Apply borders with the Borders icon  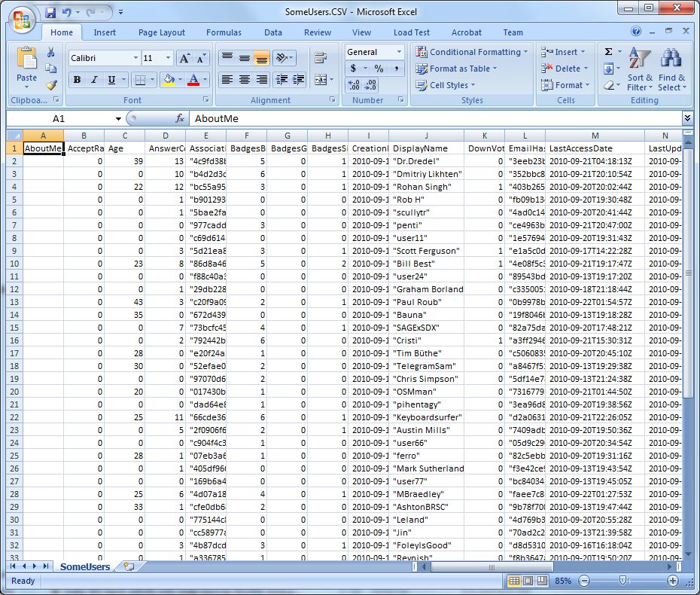pos(140,80)
